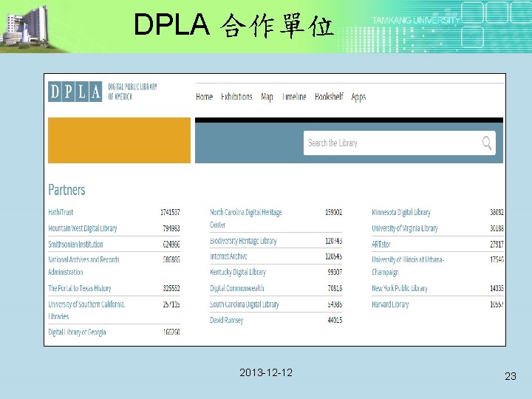The width and height of the screenshot is (532, 399).
Task: Open the Exhibitions page
Action: (x=236, y=97)
